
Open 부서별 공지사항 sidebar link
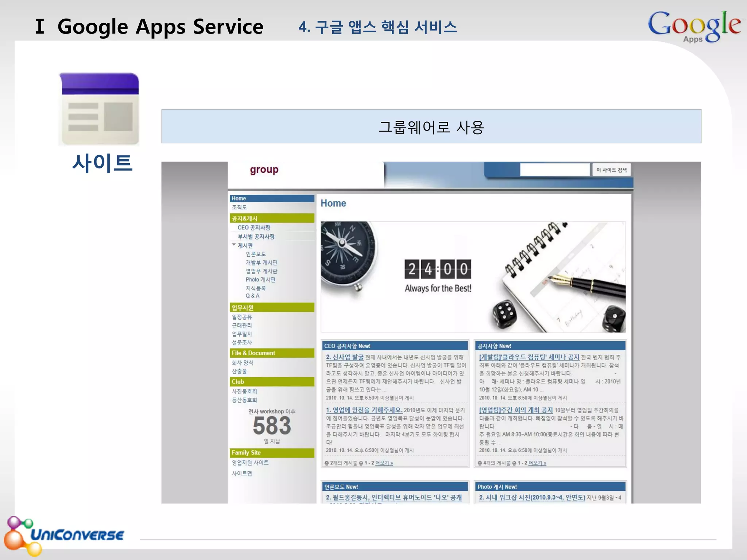point(256,237)
